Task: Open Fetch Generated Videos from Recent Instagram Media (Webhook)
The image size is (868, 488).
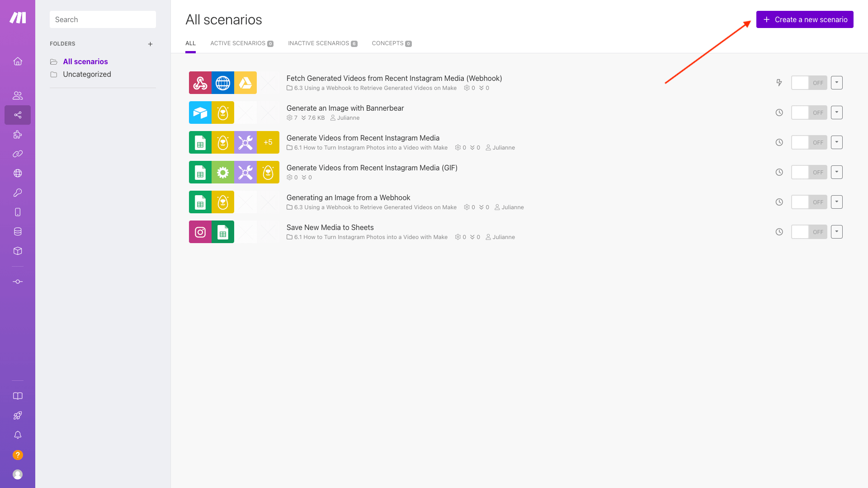Action: (394, 78)
